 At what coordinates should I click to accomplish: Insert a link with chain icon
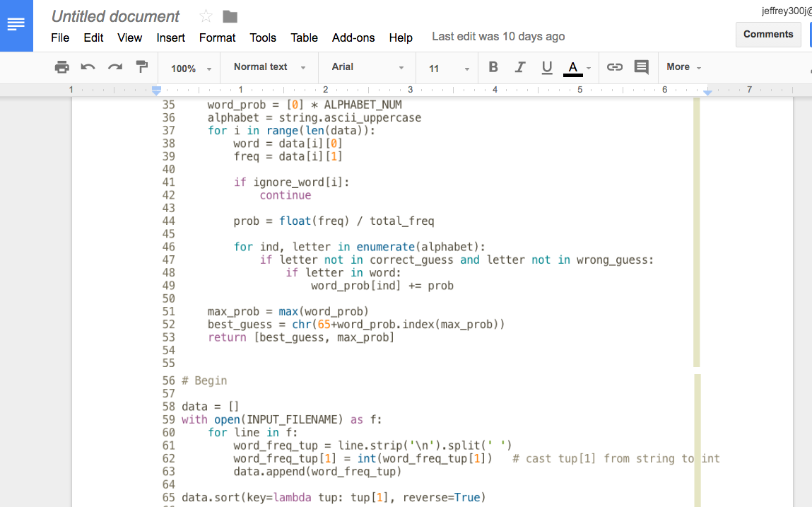pyautogui.click(x=615, y=67)
